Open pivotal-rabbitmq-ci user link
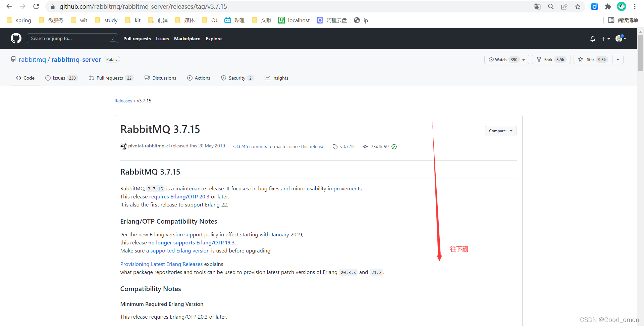Screen dimensions: 644x326 coord(149,146)
